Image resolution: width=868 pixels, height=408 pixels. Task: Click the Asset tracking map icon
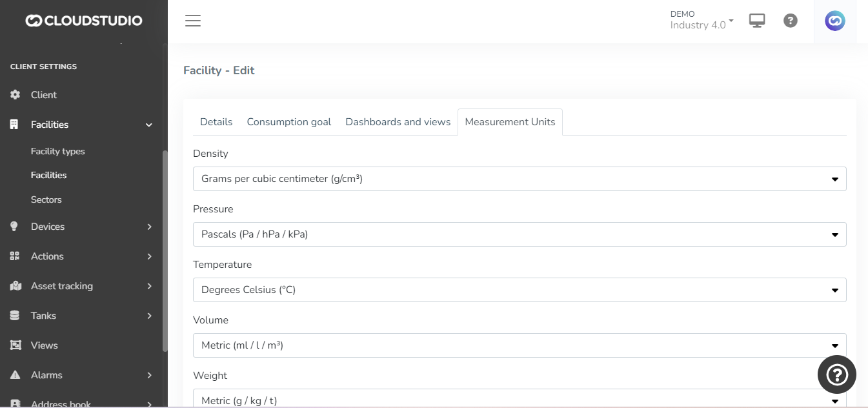(15, 286)
